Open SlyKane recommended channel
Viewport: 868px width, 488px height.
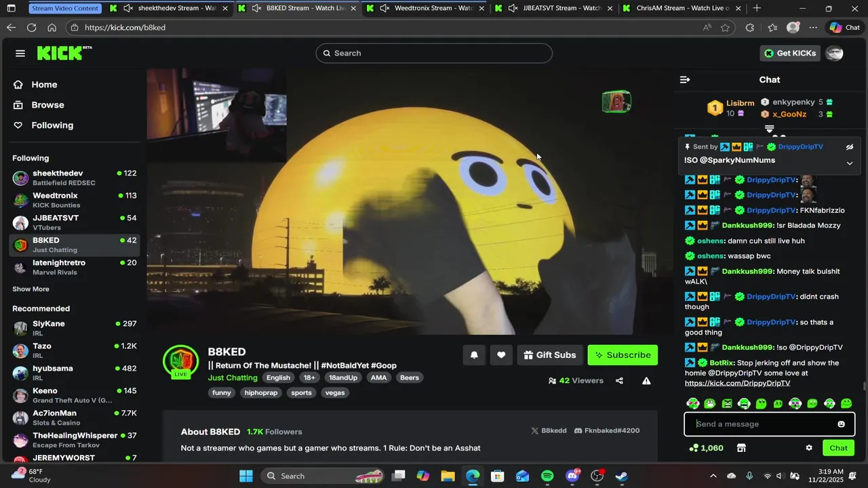(x=75, y=328)
